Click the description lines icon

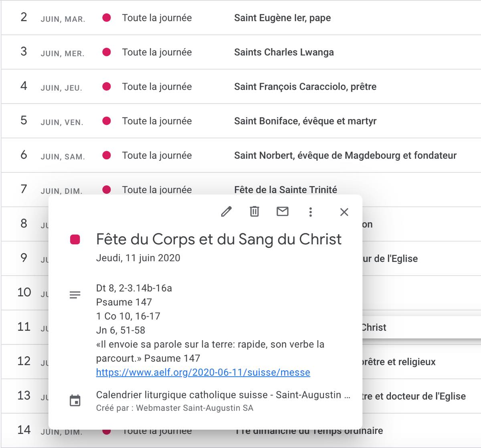(x=75, y=295)
